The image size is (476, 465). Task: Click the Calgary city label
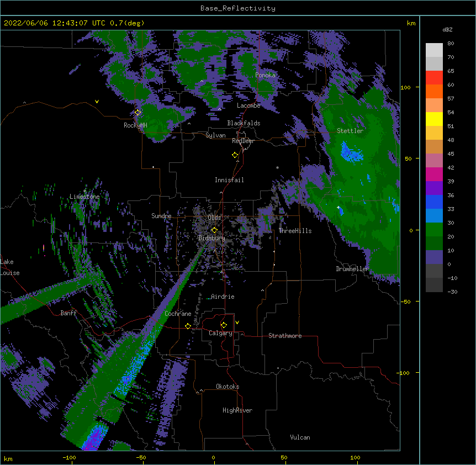pyautogui.click(x=220, y=333)
